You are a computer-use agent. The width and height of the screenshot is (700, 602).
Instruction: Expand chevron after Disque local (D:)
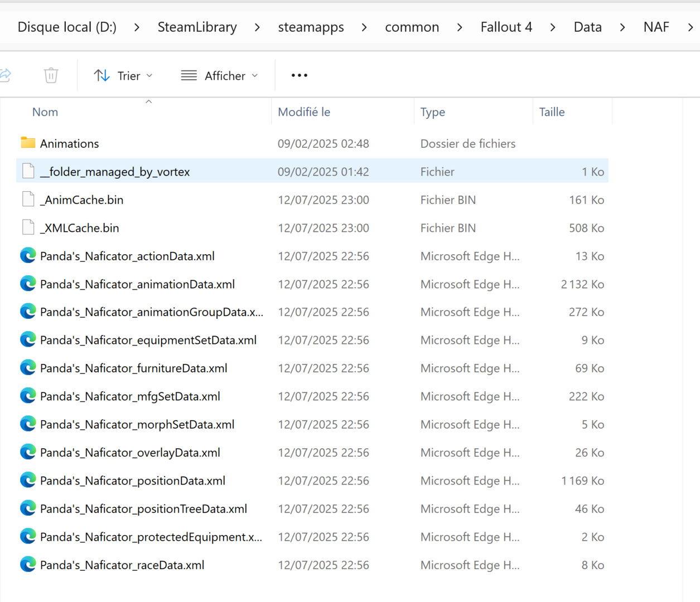point(137,27)
